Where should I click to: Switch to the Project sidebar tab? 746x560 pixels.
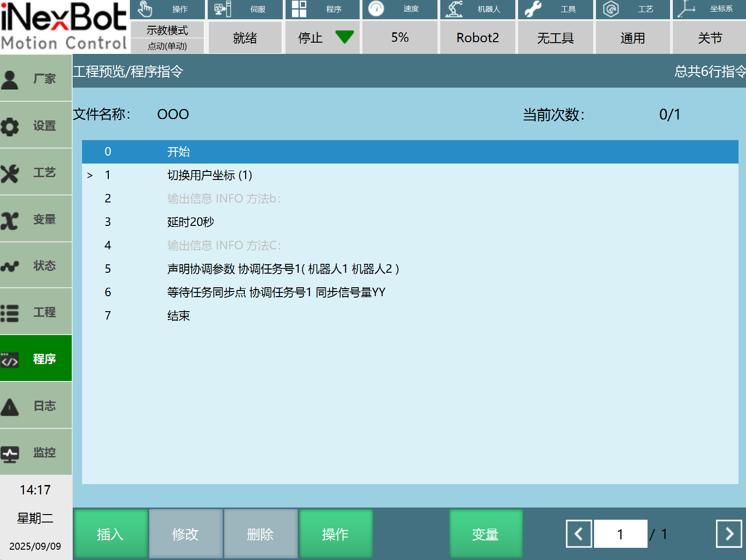coord(36,312)
